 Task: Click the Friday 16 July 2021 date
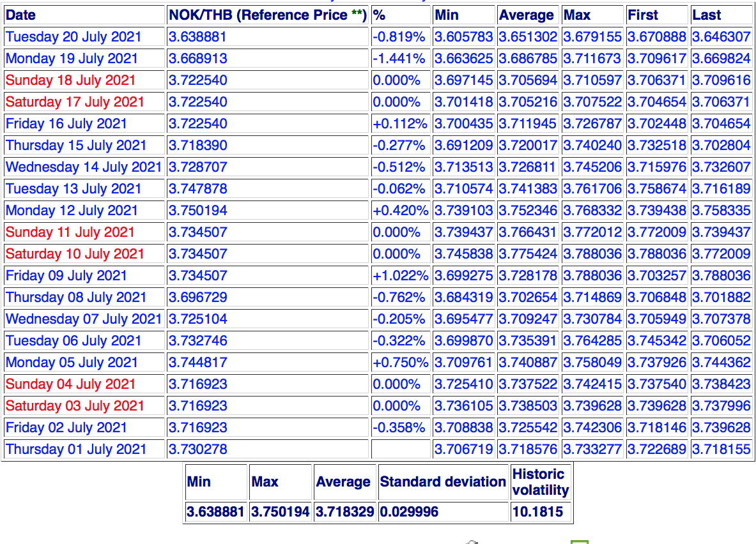66,124
